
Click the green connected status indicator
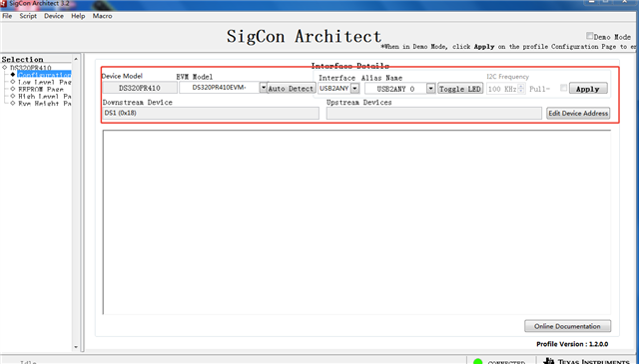pos(478,362)
